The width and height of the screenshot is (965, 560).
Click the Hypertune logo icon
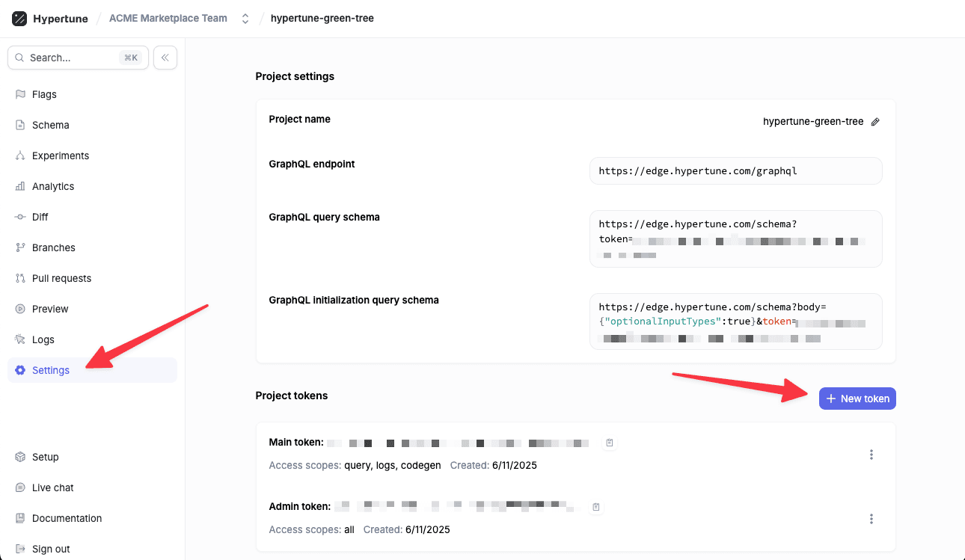[x=19, y=19]
